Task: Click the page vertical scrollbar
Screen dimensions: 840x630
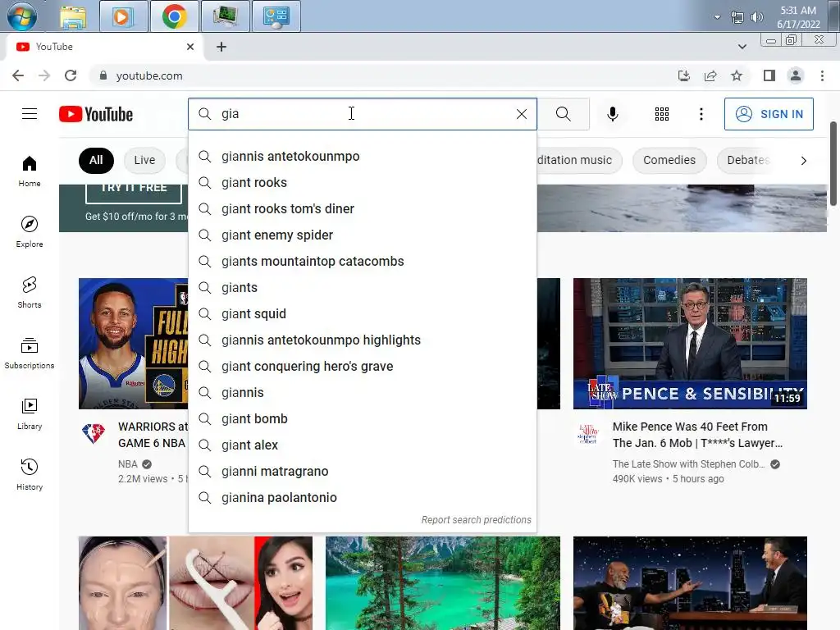Action: tap(833, 163)
